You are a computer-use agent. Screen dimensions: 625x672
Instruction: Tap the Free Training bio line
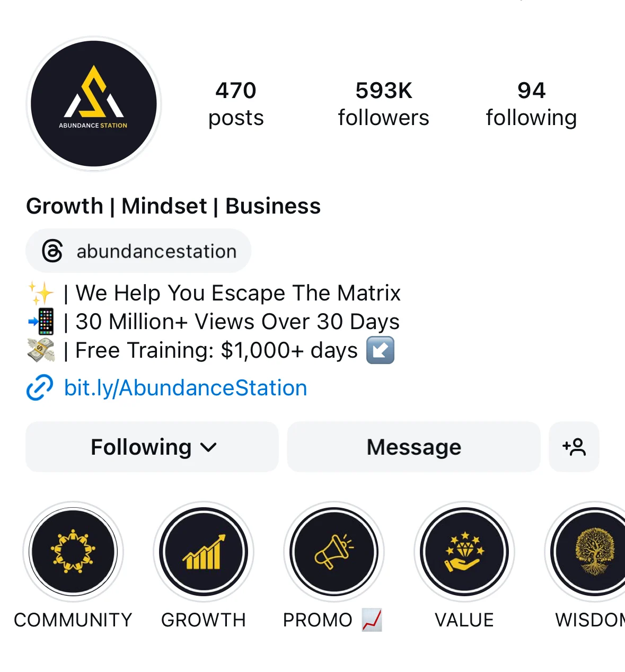pyautogui.click(x=211, y=350)
